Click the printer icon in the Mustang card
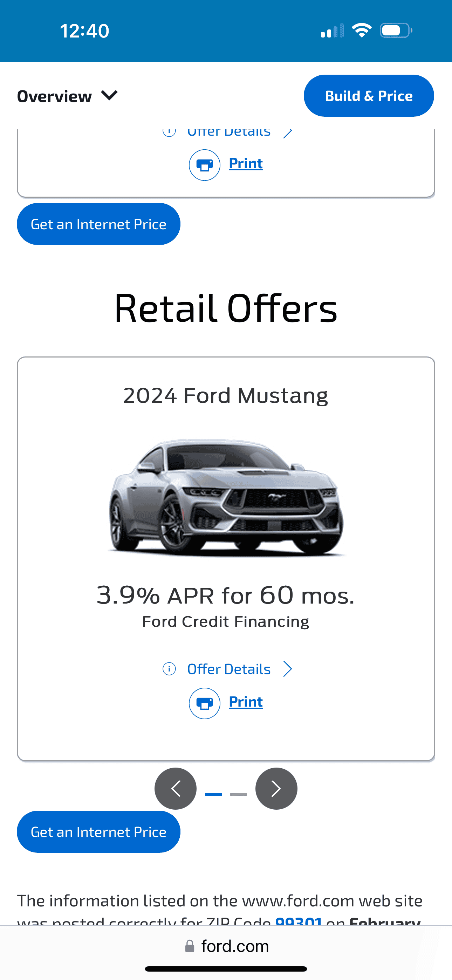This screenshot has height=980, width=452. point(204,703)
